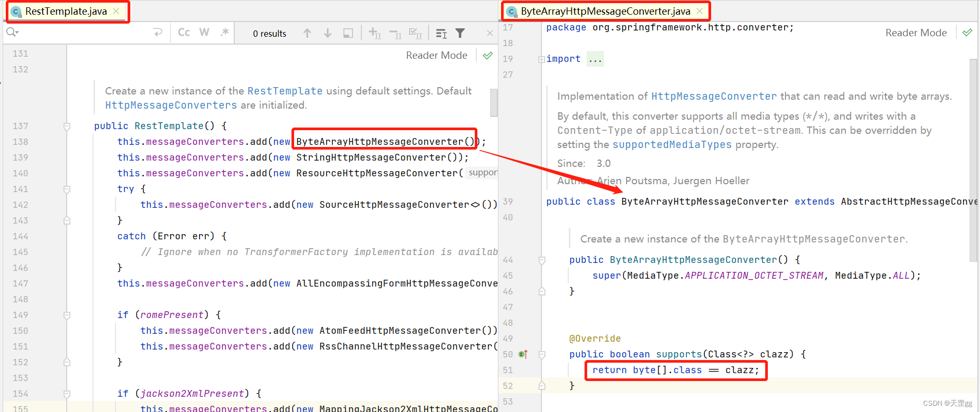980x412 pixels.
Task: Open search results in the Find window
Action: click(348, 33)
